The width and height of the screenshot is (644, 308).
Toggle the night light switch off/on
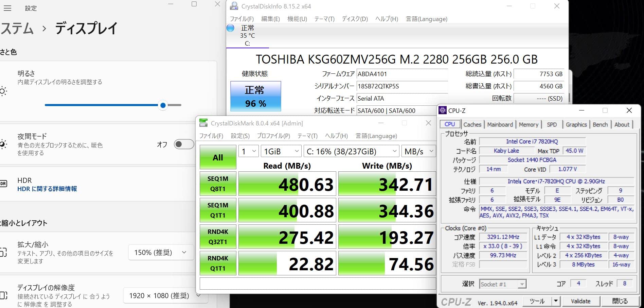coord(183,144)
